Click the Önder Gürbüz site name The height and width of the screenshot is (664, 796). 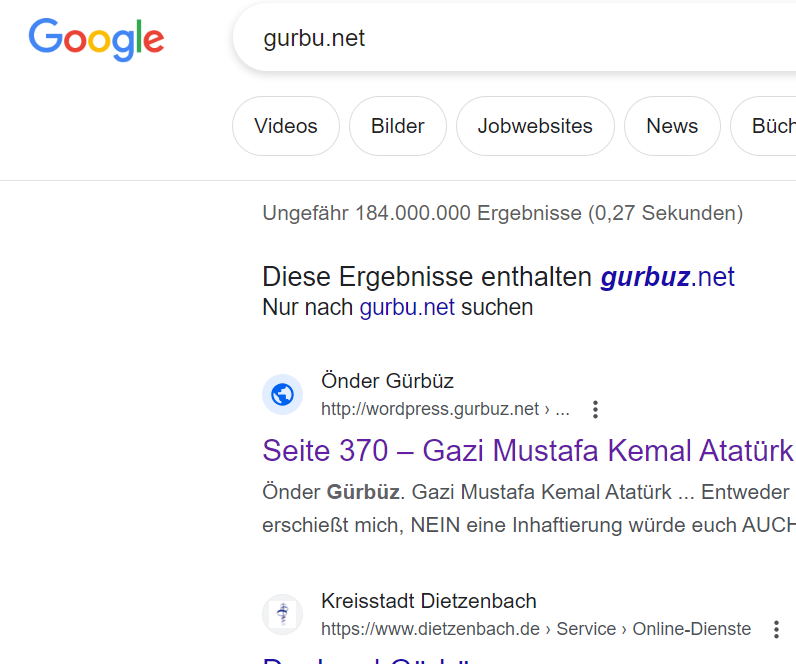(x=387, y=381)
